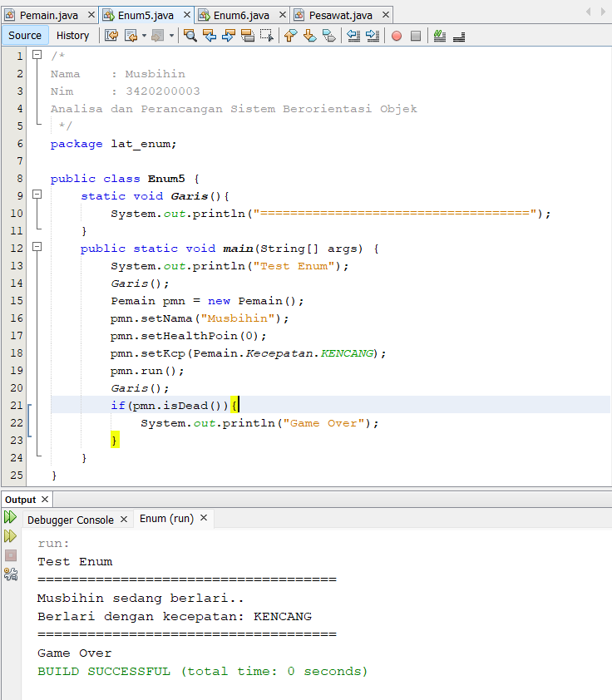Viewport: 612px width, 700px height.
Task: Close the Enum6.java tab
Action: (x=283, y=15)
